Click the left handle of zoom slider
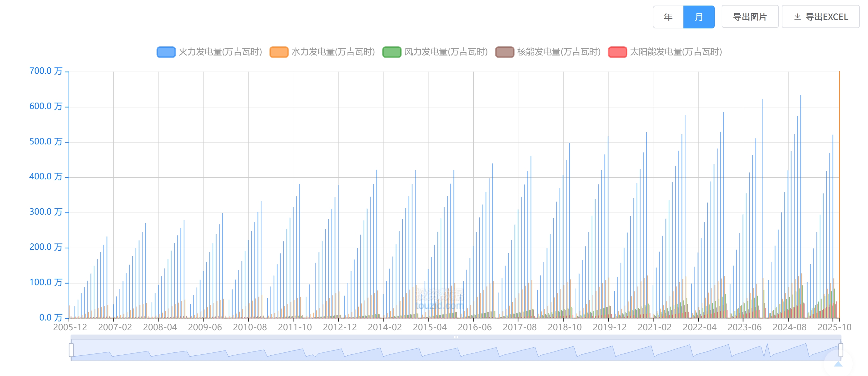This screenshot has height=376, width=868. pyautogui.click(x=71, y=350)
